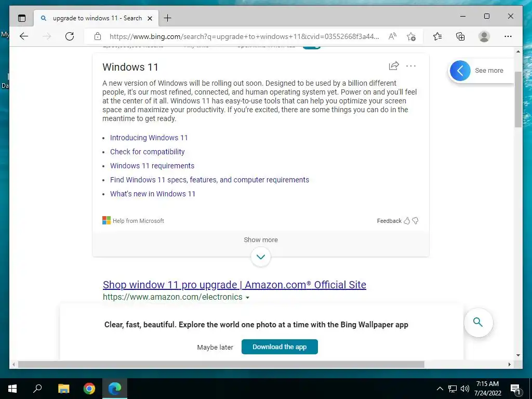Click the Microsoft Edge taskbar icon
Screen dimensions: 532x399
(x=115, y=389)
